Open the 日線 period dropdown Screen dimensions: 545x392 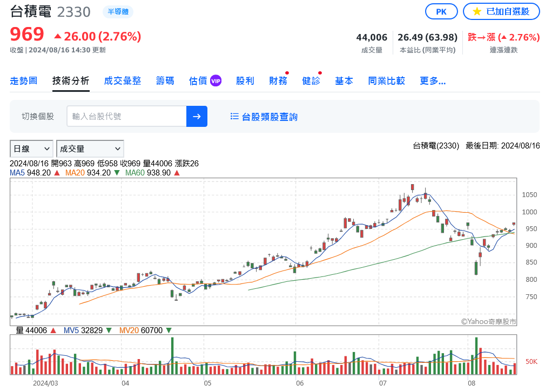31,148
